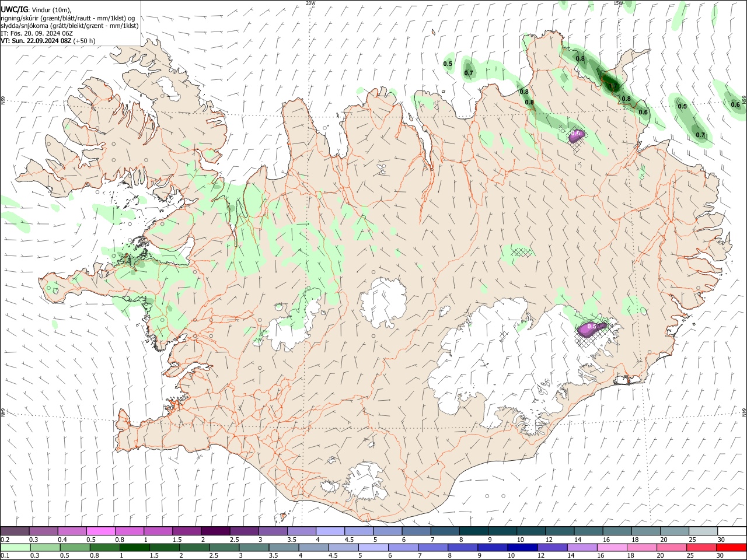This screenshot has height=560, width=747.
Task: Click the '0.1' label under the lower legend row
Action: tap(5, 556)
